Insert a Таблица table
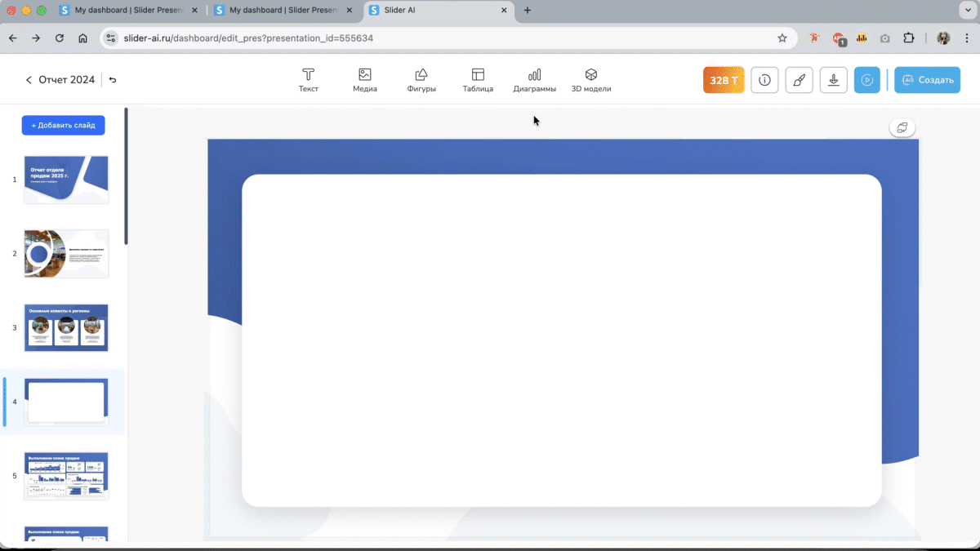The image size is (980, 551). (478, 80)
